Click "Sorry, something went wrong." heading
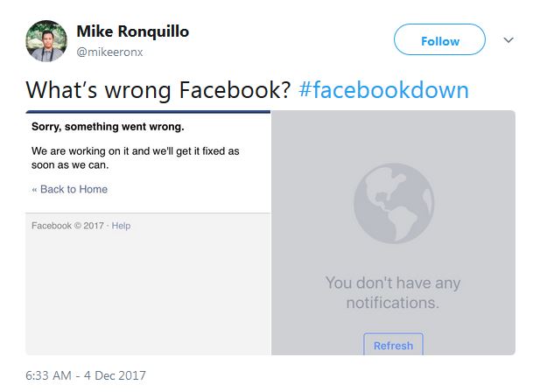Screen dimensions: 540x392 pos(108,127)
